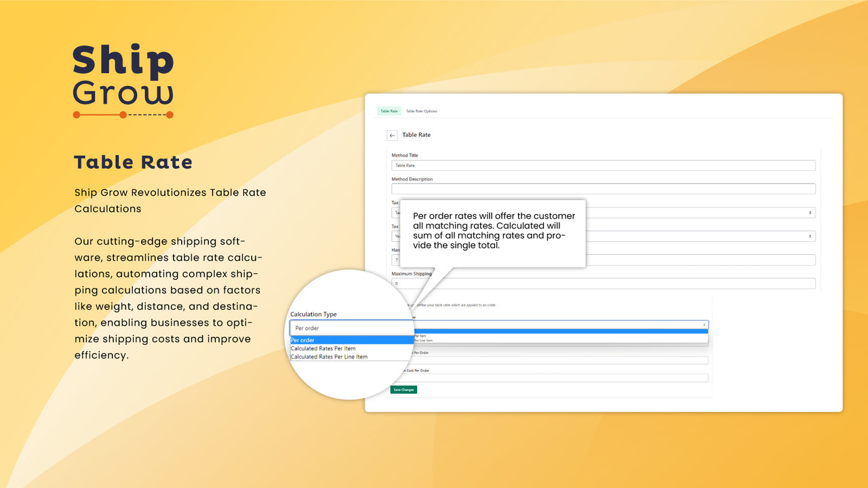Focus the empty Method Description field
The image size is (868, 488).
tap(604, 189)
